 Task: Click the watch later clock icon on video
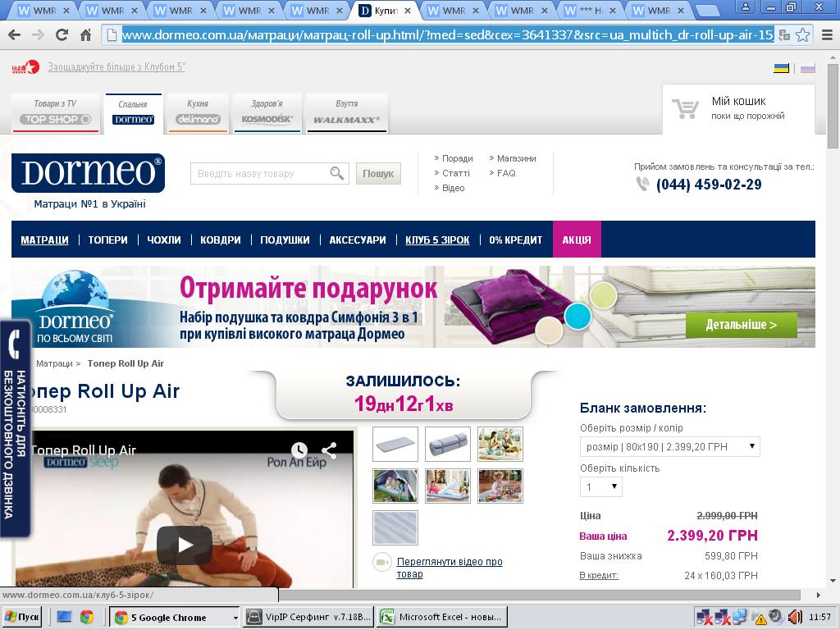tap(299, 450)
